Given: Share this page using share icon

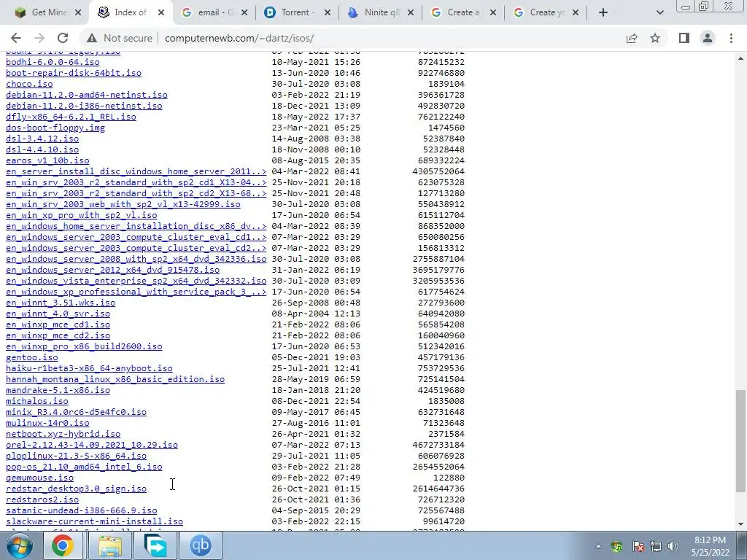Looking at the screenshot, I should 632,38.
